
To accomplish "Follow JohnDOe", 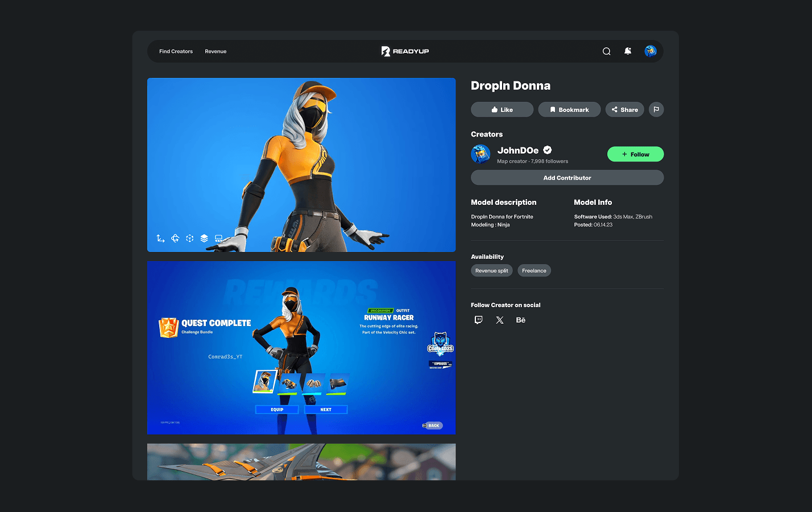I will coord(635,154).
